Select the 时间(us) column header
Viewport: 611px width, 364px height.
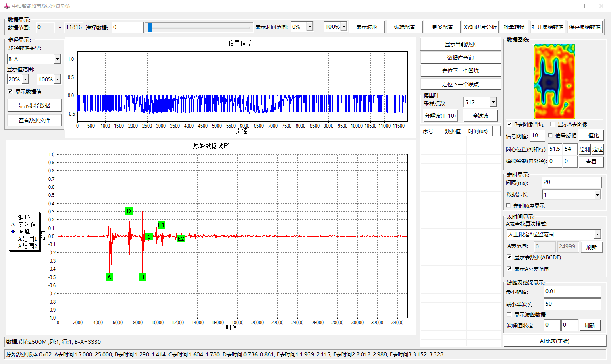[x=478, y=131]
